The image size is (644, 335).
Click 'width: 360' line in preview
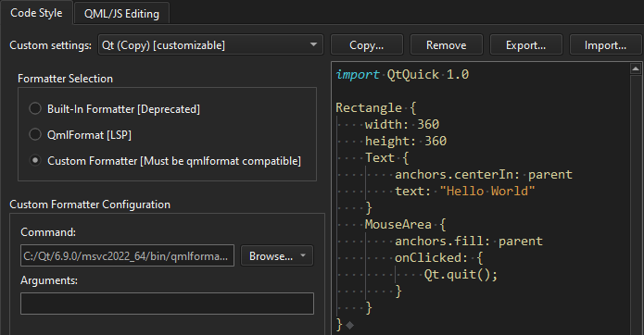point(402,124)
